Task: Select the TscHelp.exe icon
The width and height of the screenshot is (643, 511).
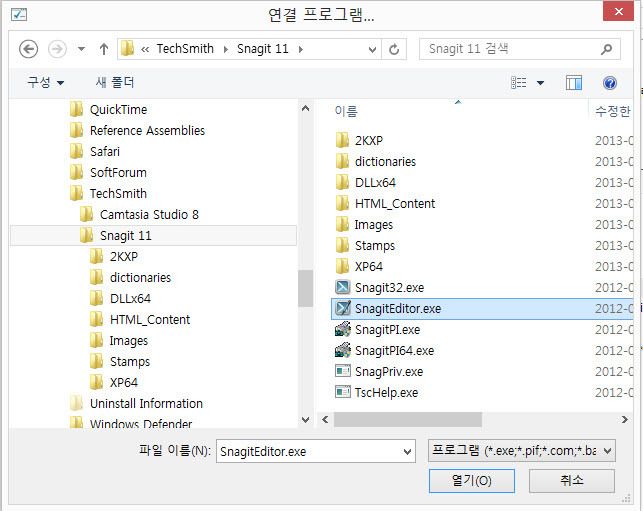Action: (343, 392)
